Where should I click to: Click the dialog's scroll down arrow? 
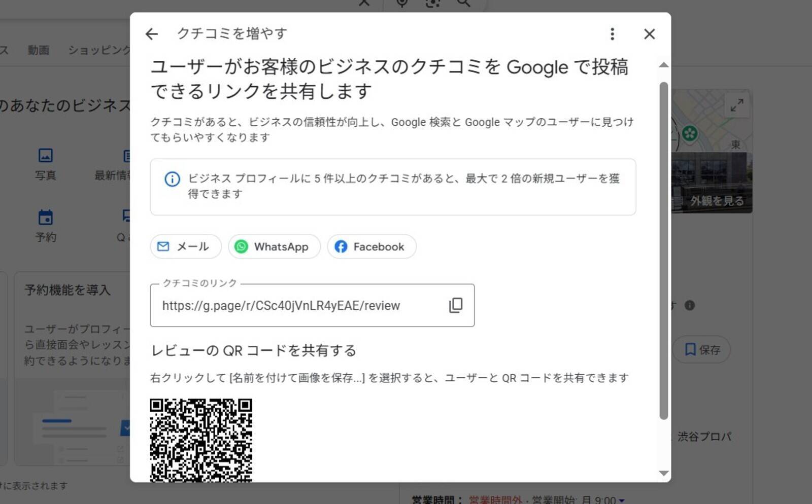coord(663,473)
